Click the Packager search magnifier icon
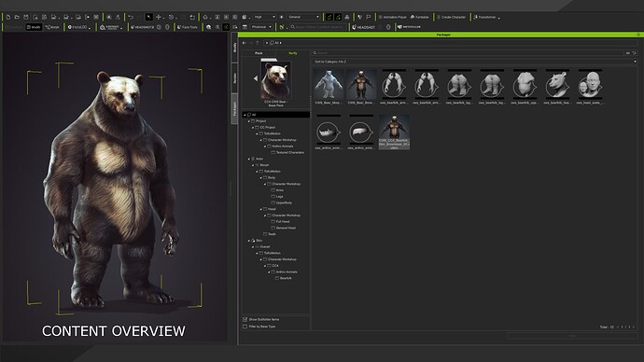The image size is (644, 362). [315, 53]
